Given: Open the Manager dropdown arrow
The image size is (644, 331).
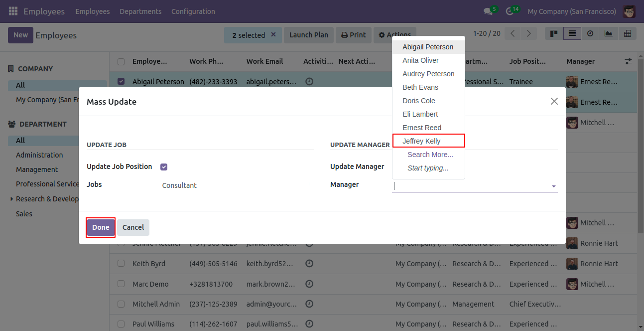Looking at the screenshot, I should 553,186.
